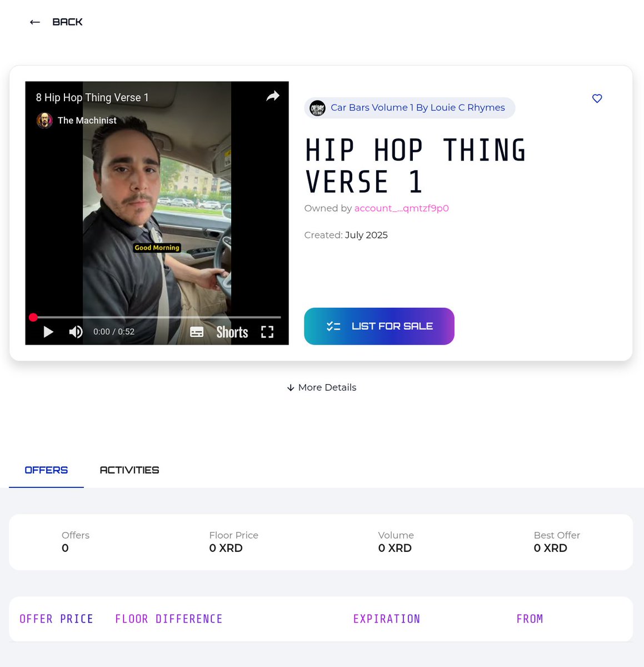Image resolution: width=644 pixels, height=667 pixels.
Task: Click the Volume 0 XRD value
Action: (395, 548)
